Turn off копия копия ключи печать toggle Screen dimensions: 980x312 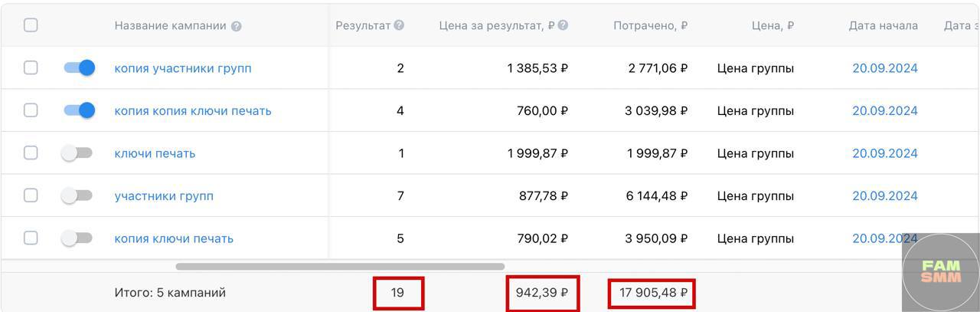[x=79, y=110]
